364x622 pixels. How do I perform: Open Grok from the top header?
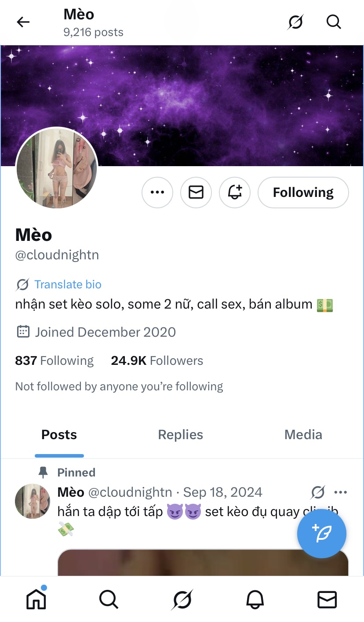295,22
